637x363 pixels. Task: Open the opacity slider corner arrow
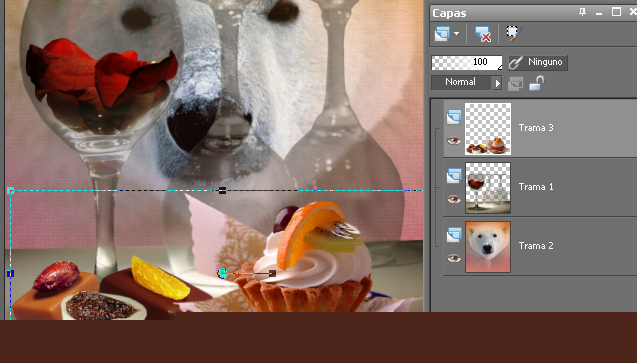click(x=499, y=67)
